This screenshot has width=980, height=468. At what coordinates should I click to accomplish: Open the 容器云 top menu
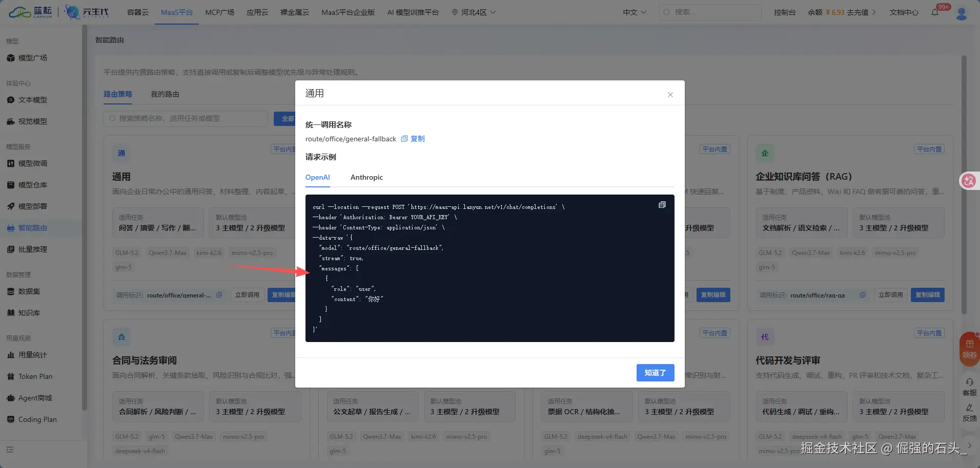[x=138, y=12]
